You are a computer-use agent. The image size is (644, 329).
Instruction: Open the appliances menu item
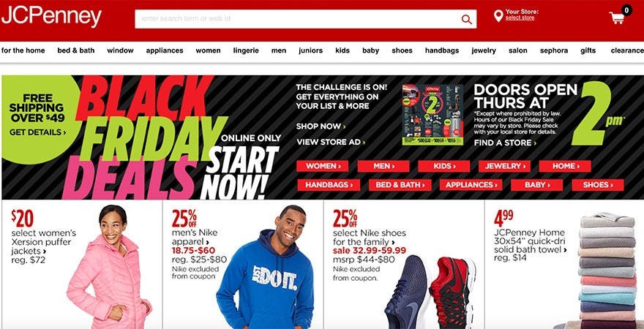pos(164,50)
